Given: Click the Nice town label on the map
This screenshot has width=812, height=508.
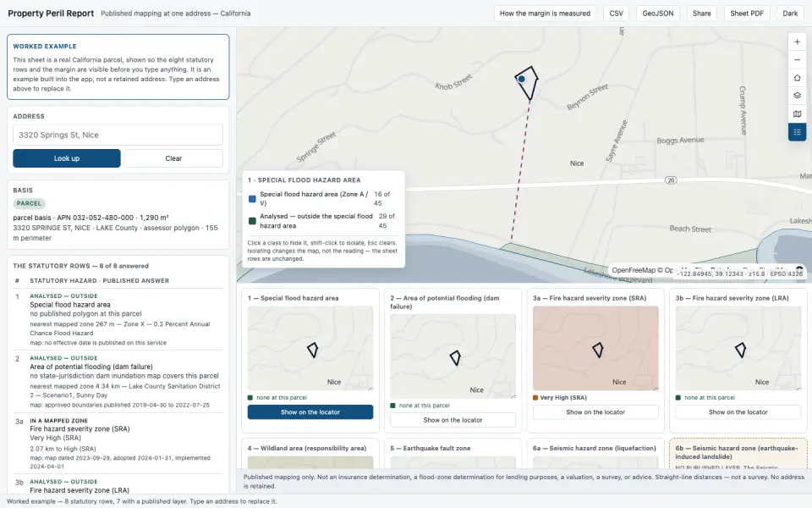Looking at the screenshot, I should click(x=577, y=163).
